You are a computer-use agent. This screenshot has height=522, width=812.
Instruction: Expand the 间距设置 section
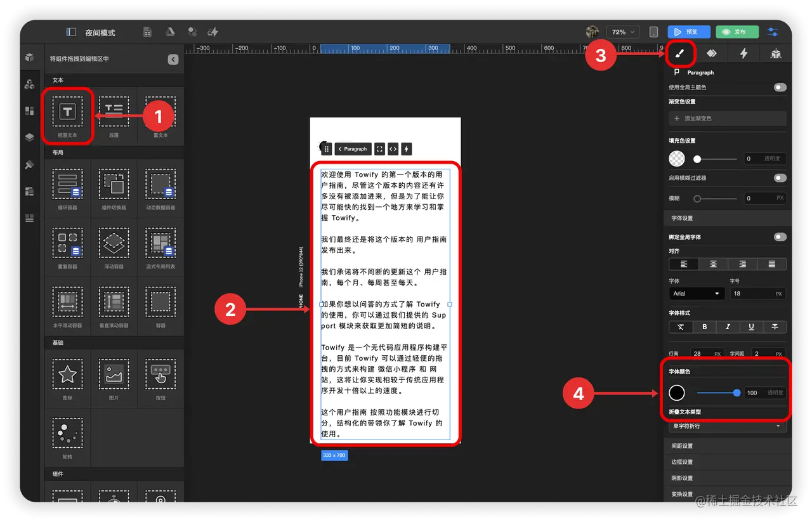728,446
